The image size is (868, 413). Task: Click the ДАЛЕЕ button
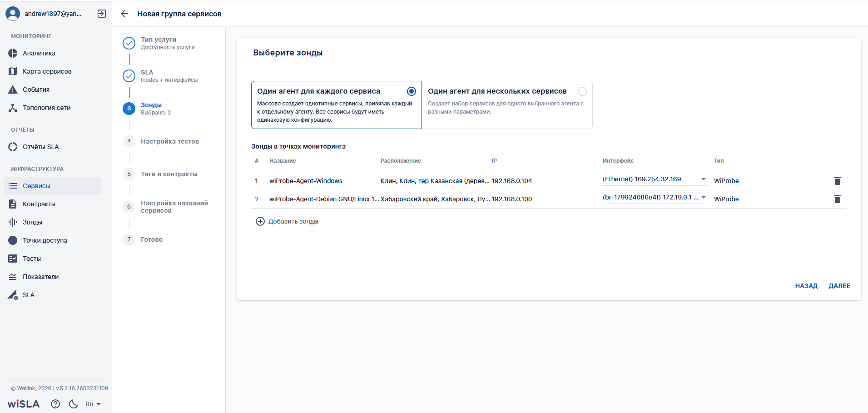point(839,286)
